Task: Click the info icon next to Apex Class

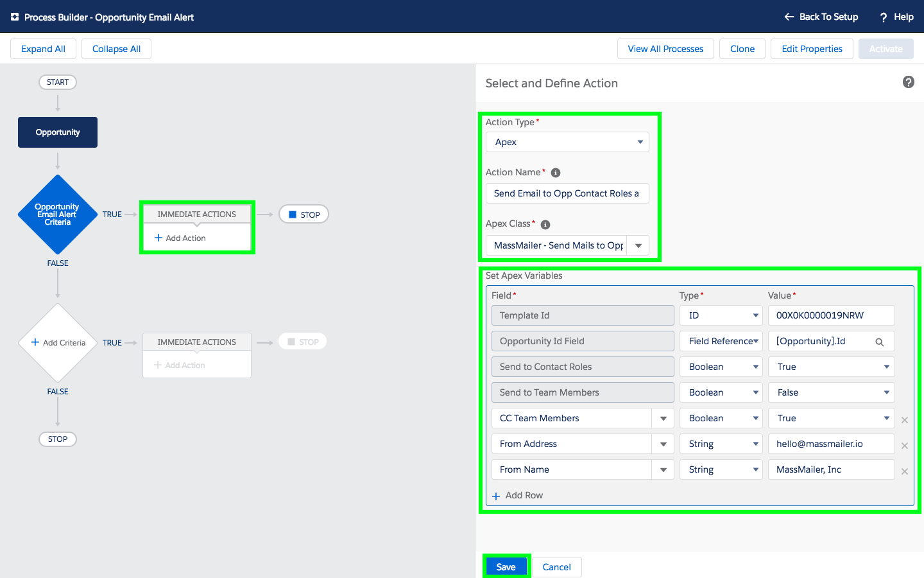Action: coord(545,224)
